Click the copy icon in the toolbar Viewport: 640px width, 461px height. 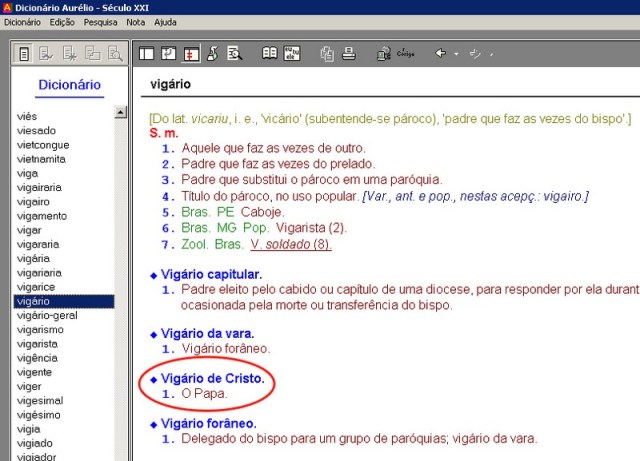(326, 53)
